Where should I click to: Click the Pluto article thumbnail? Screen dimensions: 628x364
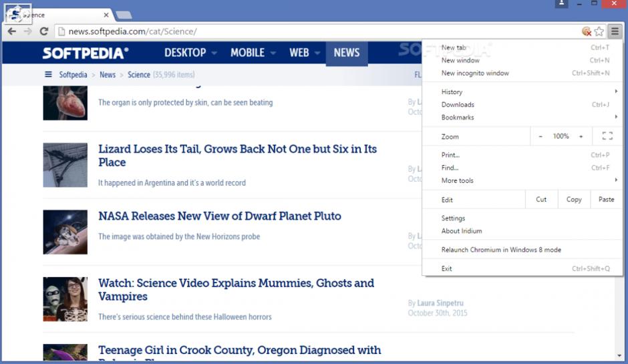coord(65,232)
